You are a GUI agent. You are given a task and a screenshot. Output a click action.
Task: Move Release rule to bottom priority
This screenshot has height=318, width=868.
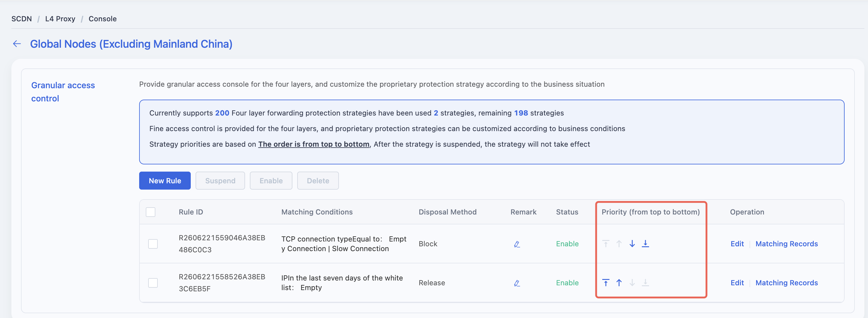pos(645,283)
